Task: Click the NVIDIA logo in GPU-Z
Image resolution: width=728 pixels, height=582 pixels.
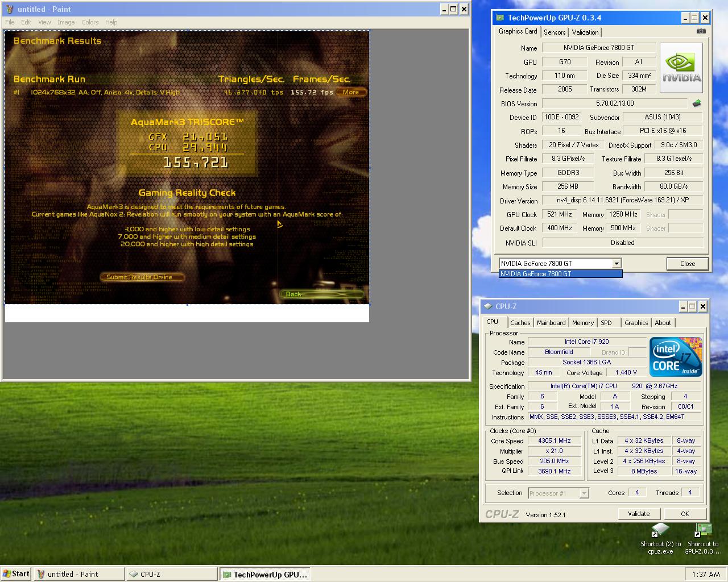Action: 681,68
